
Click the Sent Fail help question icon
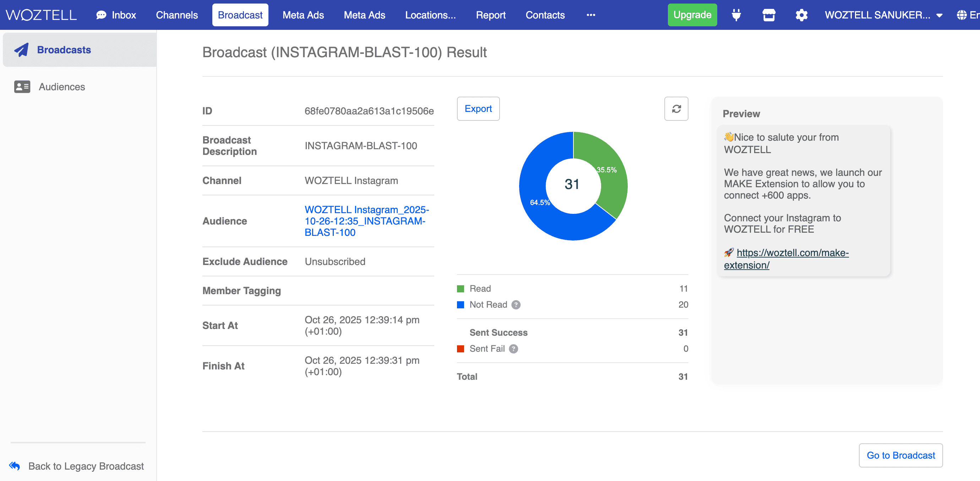pyautogui.click(x=513, y=348)
